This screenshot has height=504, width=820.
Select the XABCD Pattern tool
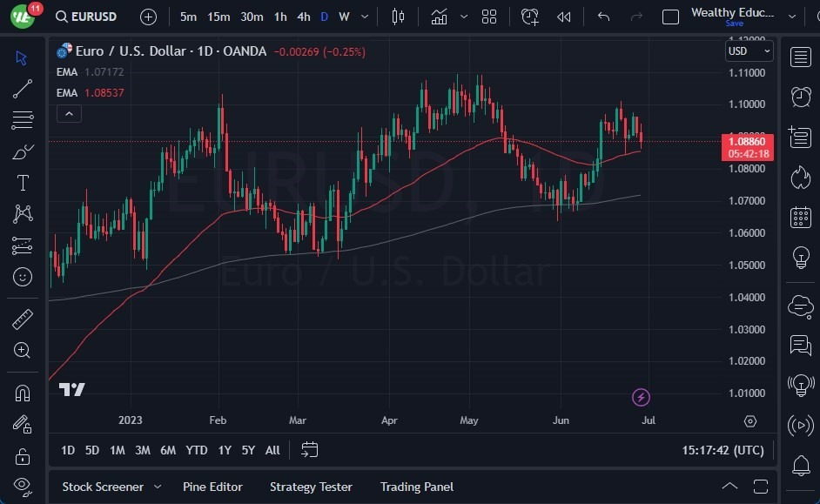[22, 214]
